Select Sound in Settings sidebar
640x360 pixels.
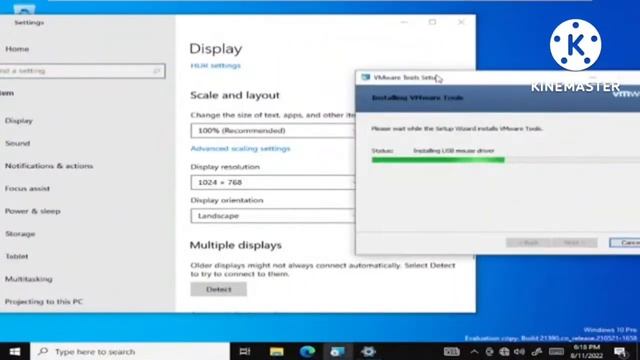(x=18, y=143)
